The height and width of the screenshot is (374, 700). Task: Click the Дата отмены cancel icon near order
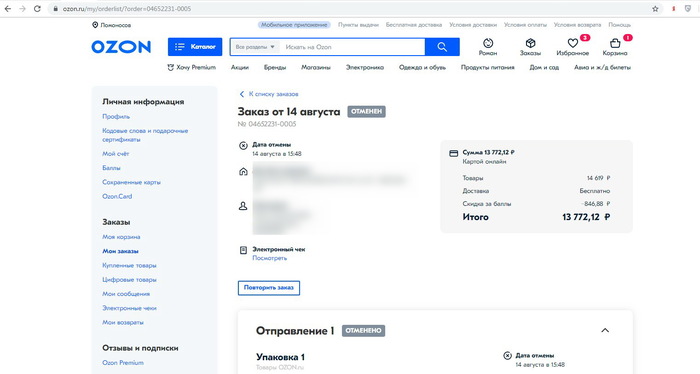(243, 145)
